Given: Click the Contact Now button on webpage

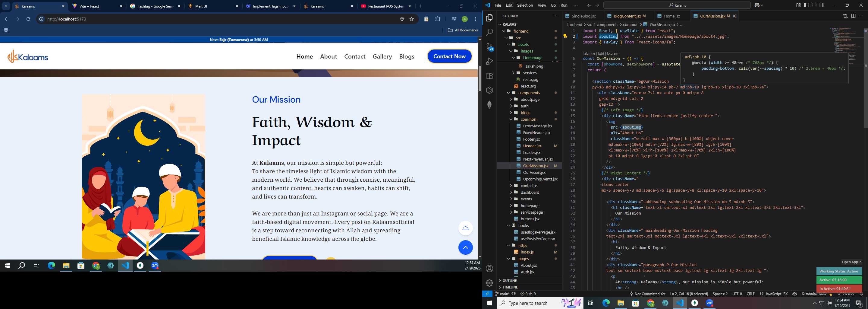Looking at the screenshot, I should pyautogui.click(x=449, y=56).
